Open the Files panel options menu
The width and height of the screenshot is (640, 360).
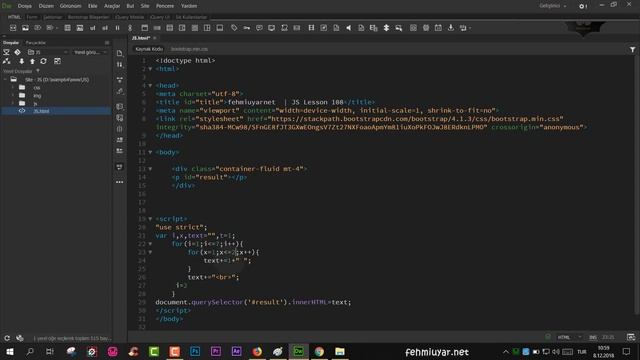click(x=107, y=42)
